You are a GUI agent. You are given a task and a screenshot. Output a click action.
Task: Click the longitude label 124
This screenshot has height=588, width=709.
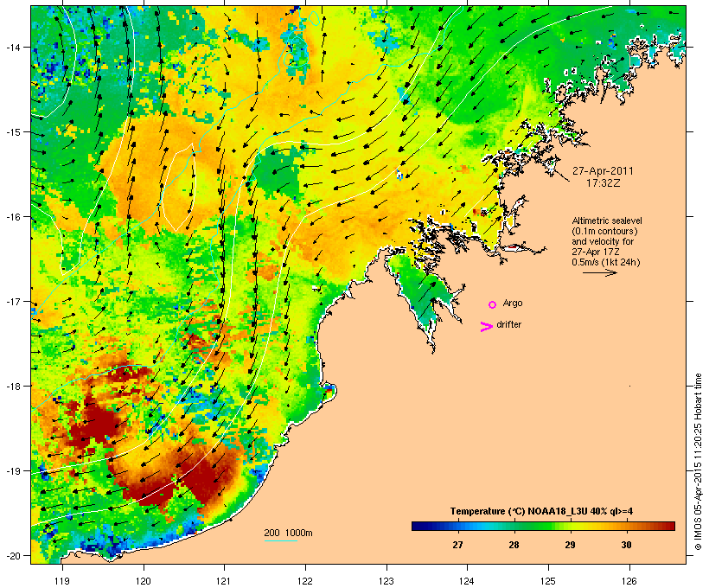467,581
